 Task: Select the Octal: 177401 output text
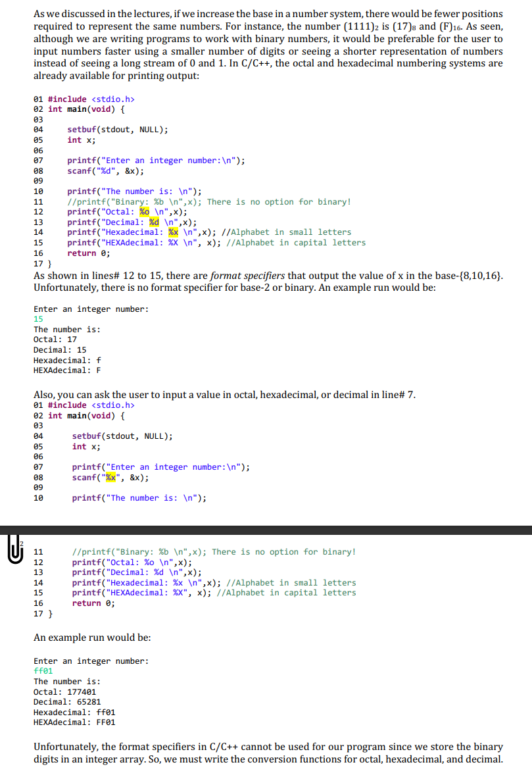coord(64,691)
